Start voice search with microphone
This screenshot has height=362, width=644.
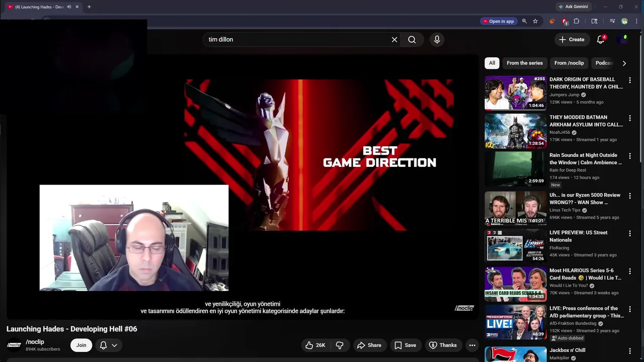(437, 40)
